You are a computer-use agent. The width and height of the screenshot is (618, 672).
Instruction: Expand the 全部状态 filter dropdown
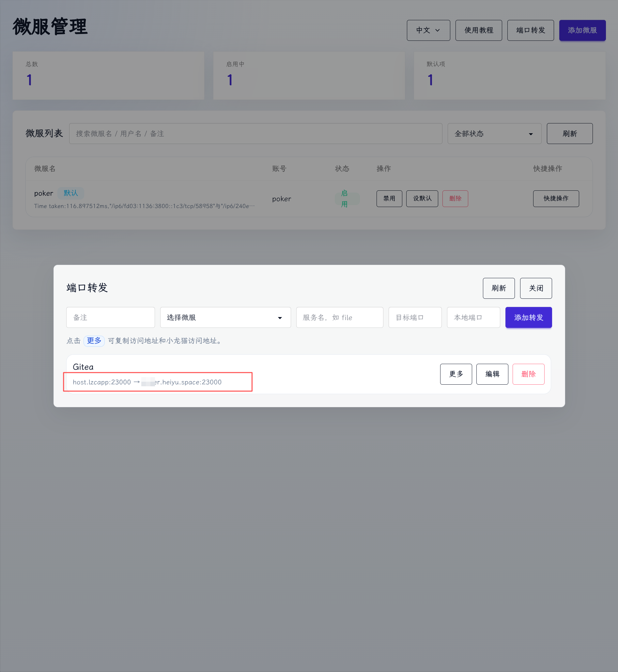[x=494, y=134]
